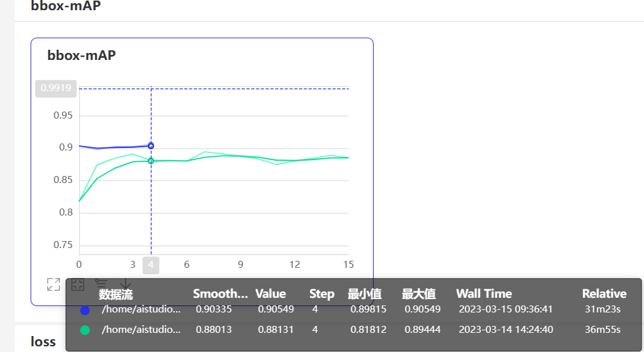Click the 0.8 y-axis label
The height and width of the screenshot is (352, 644).
66,212
